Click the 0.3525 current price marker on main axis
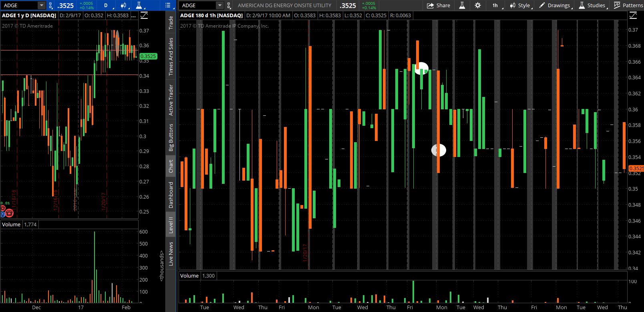The image size is (644, 312). point(636,168)
